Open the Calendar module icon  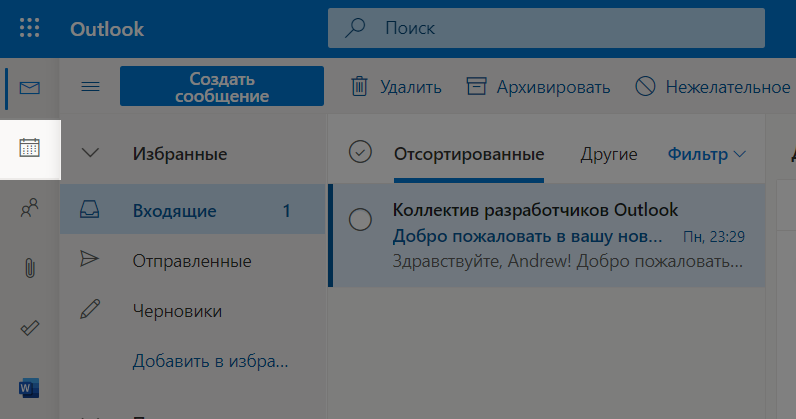[x=30, y=148]
